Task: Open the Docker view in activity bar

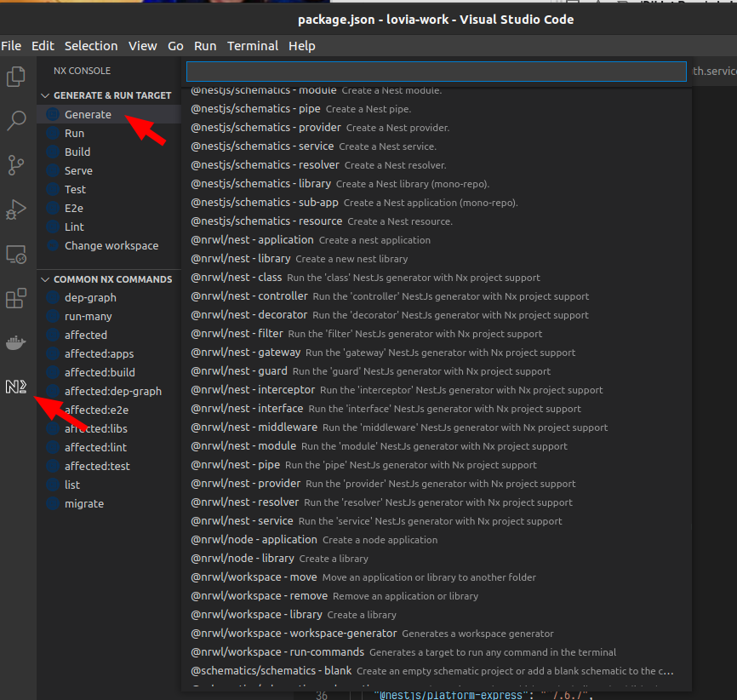Action: tap(16, 342)
